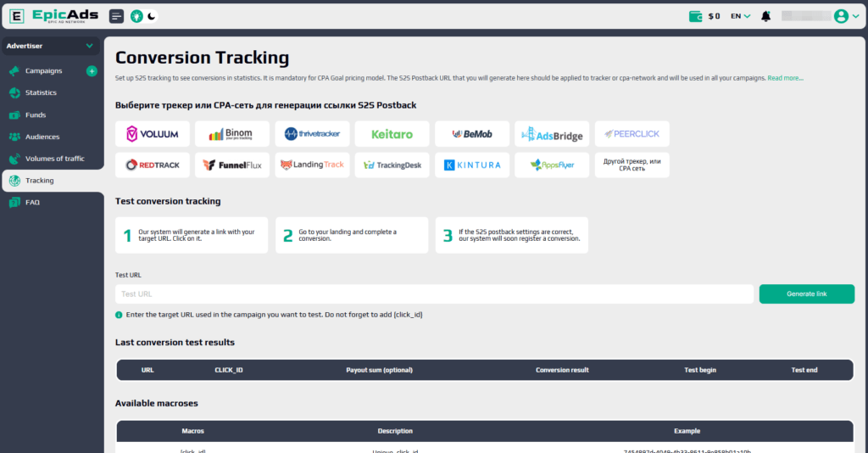
Task: Switch to dark theme moon icon
Action: pyautogui.click(x=151, y=16)
